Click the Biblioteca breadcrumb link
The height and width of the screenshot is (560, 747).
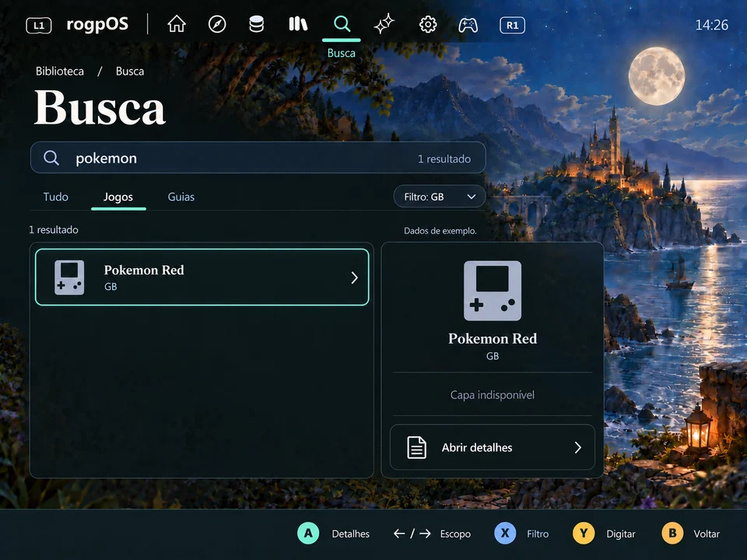(x=60, y=72)
